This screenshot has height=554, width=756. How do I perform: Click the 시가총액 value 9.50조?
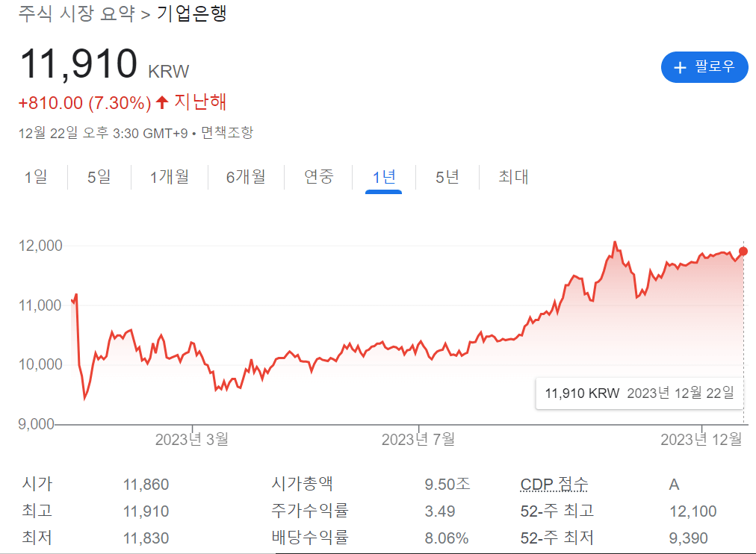[446, 484]
